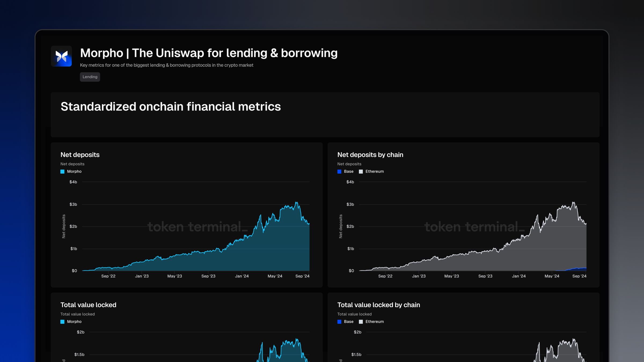
Task: Expand the Net deposits by chain panel
Action: (370, 155)
